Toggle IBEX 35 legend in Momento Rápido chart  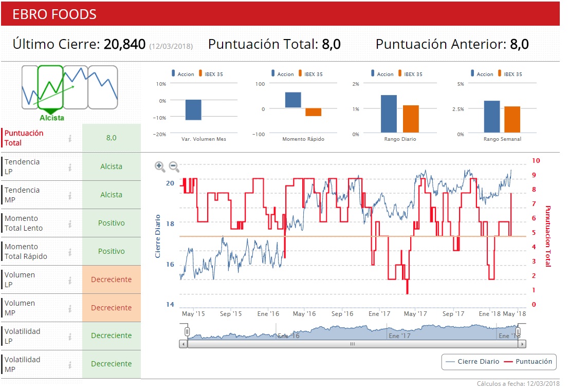(310, 74)
